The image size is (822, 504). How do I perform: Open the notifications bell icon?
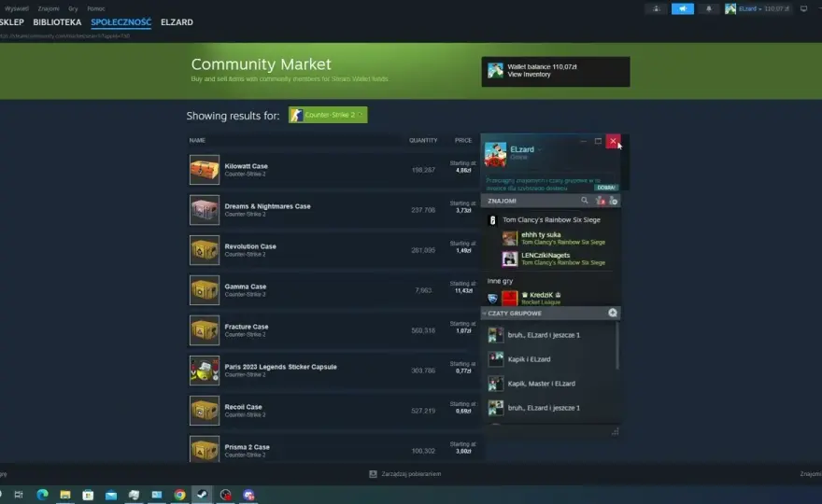709,9
